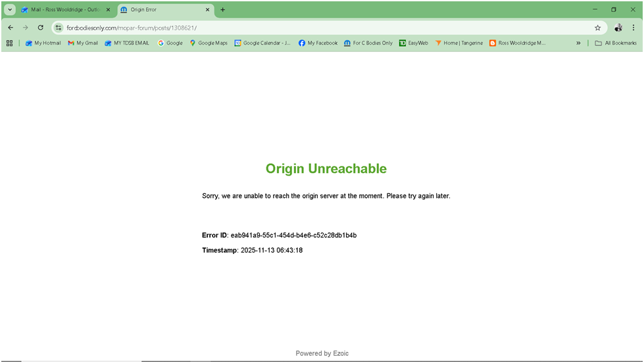Show hidden bookmarks with the overflow chevron

(578, 43)
